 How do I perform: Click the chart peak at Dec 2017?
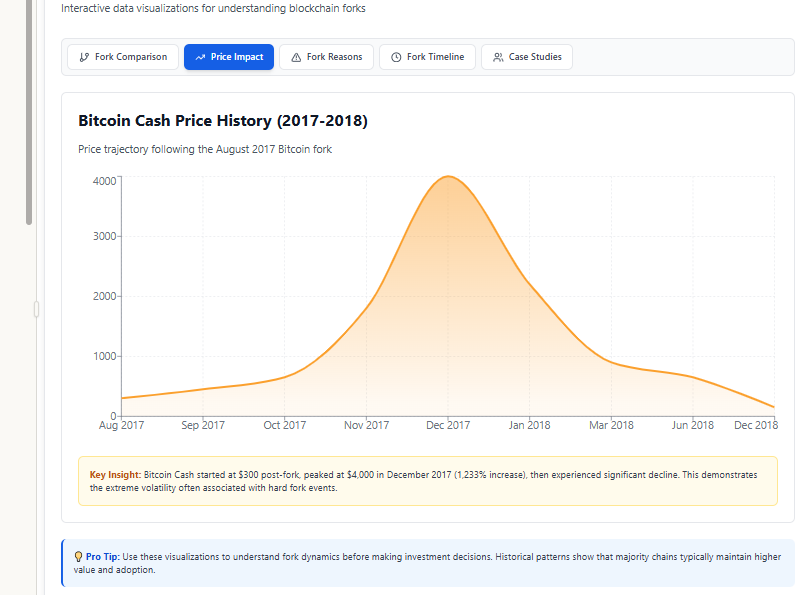(x=449, y=177)
